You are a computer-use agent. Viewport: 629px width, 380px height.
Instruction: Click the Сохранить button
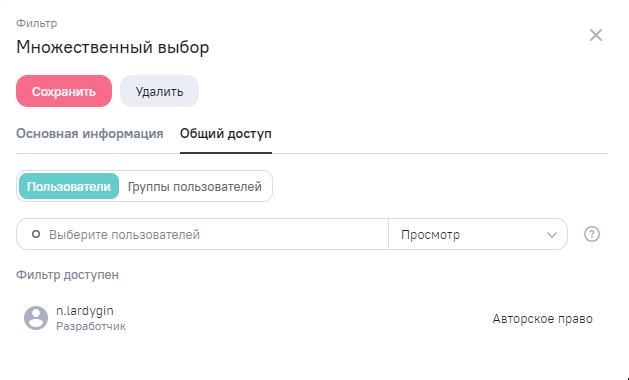(x=64, y=91)
